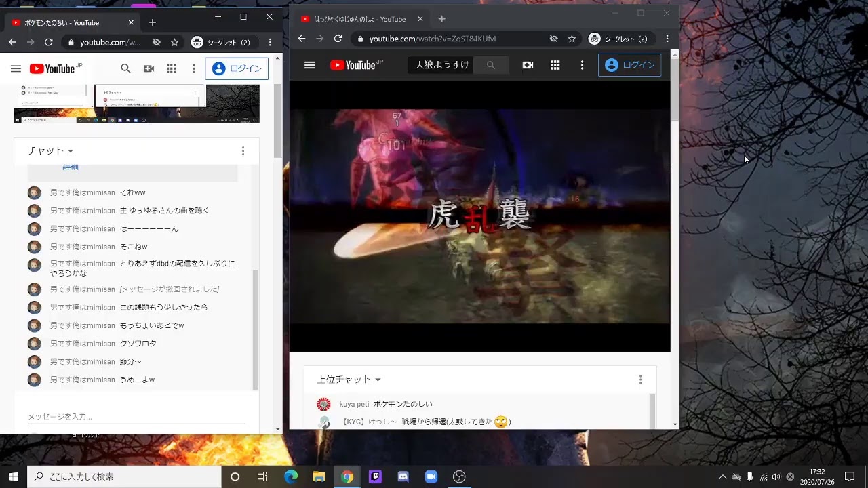The height and width of the screenshot is (488, 868).
Task: Open Chrome menu in left browser window
Action: click(x=270, y=42)
